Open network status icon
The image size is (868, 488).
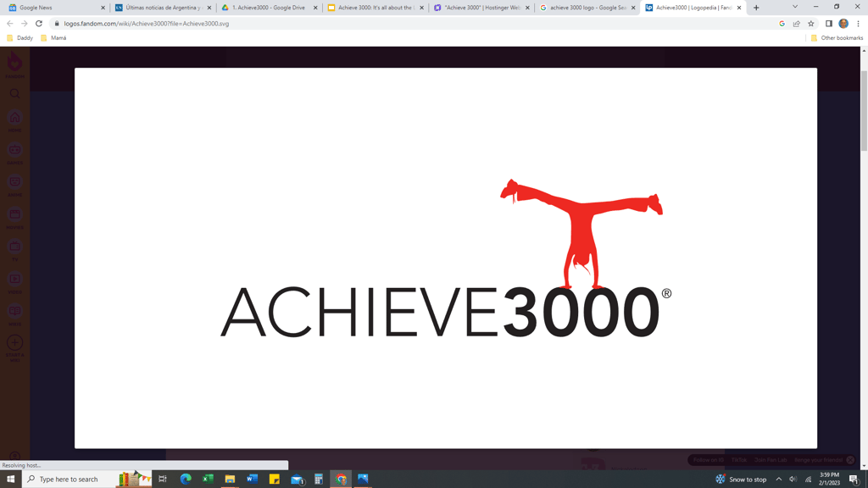coord(808,480)
